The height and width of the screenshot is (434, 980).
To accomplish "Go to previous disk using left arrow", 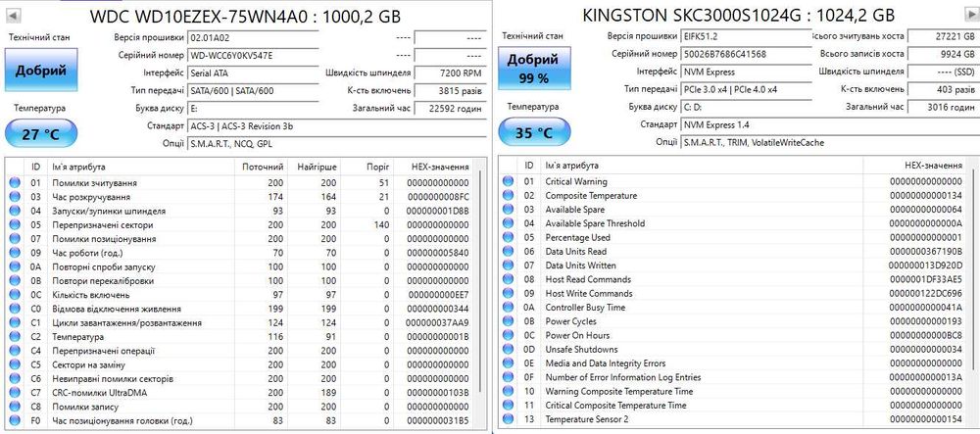I will tap(13, 15).
